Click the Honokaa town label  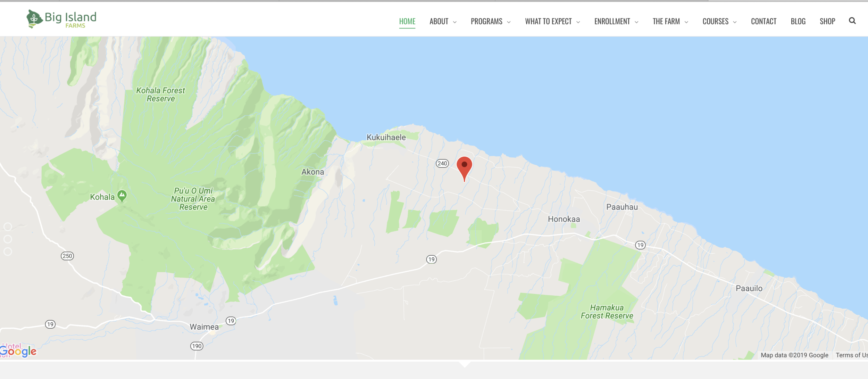(x=564, y=219)
